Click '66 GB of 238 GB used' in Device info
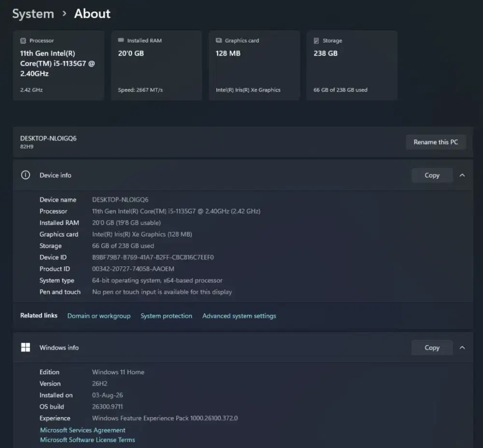Image resolution: width=483 pixels, height=448 pixels. (123, 246)
